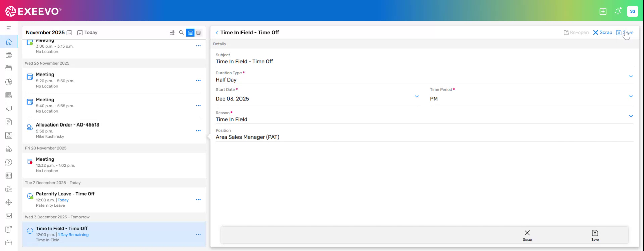
Task: Select Time In Field - Time Off entry
Action: pyautogui.click(x=114, y=234)
